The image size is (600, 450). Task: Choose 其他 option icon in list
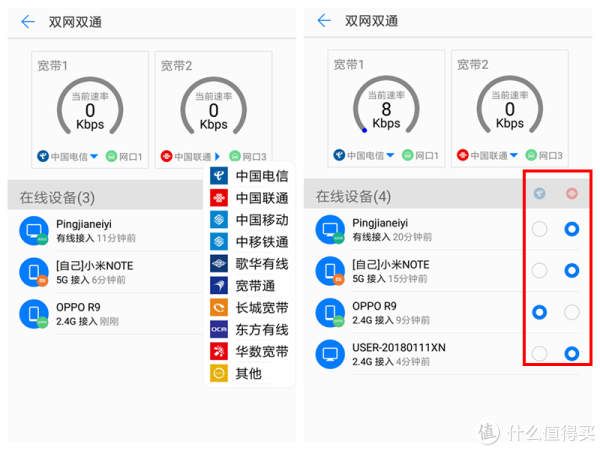pos(219,373)
